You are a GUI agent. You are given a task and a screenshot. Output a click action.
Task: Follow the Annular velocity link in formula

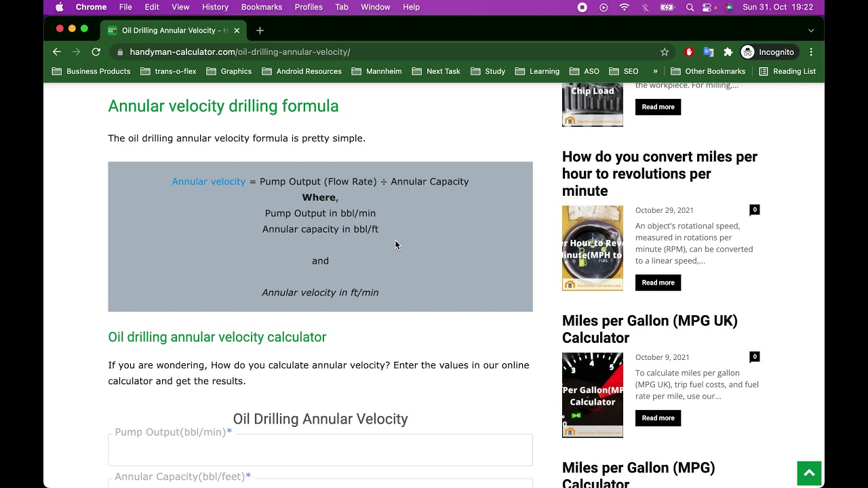(208, 182)
